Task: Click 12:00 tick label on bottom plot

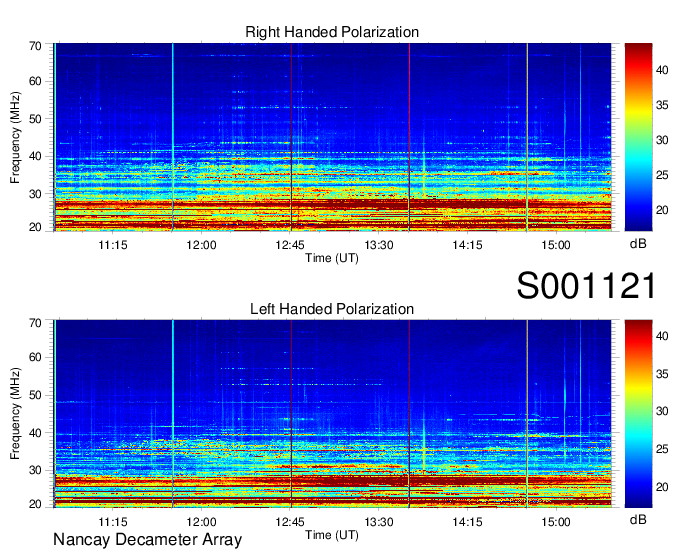Action: pos(201,522)
